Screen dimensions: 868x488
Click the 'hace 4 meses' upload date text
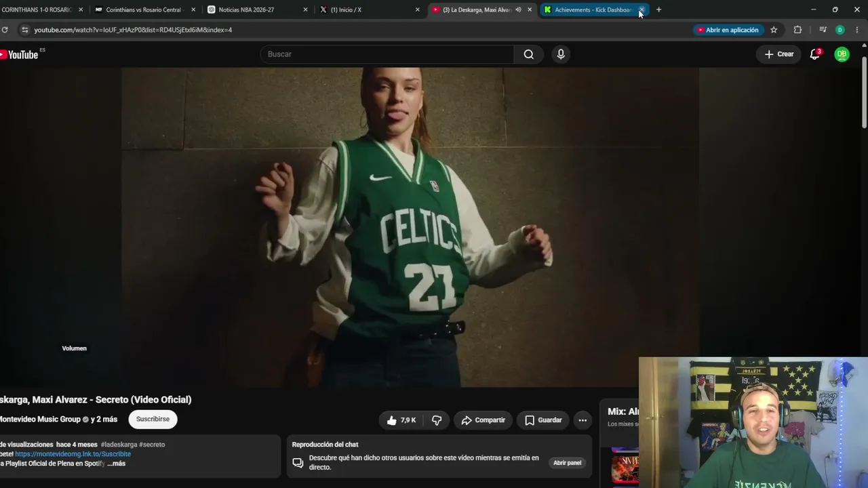point(77,445)
